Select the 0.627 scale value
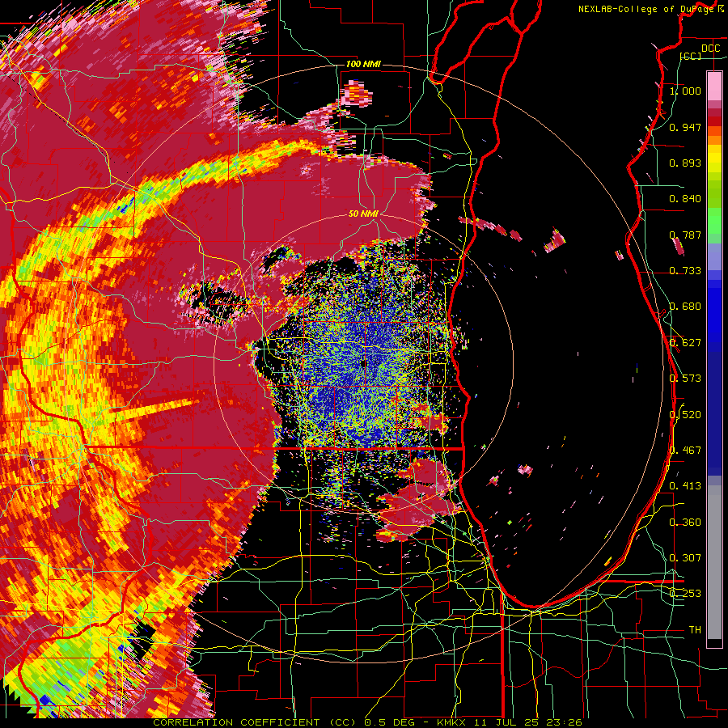 pos(685,343)
